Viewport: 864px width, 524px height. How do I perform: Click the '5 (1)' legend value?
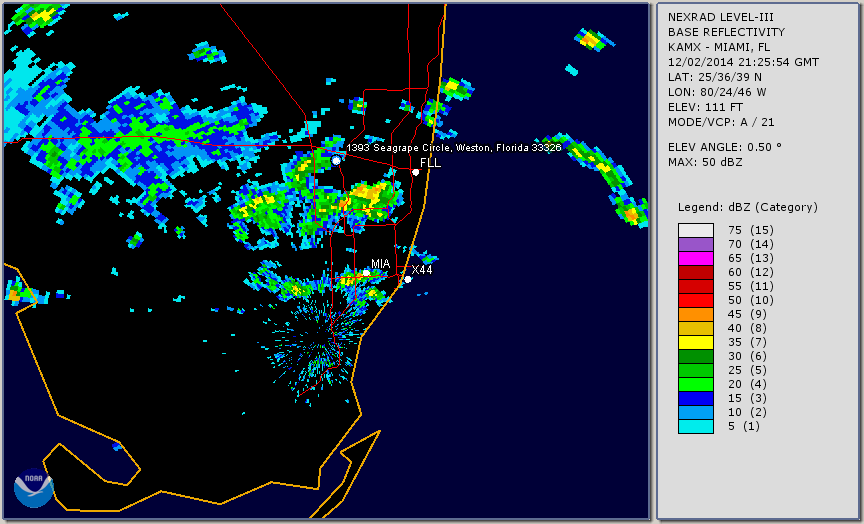click(x=743, y=426)
